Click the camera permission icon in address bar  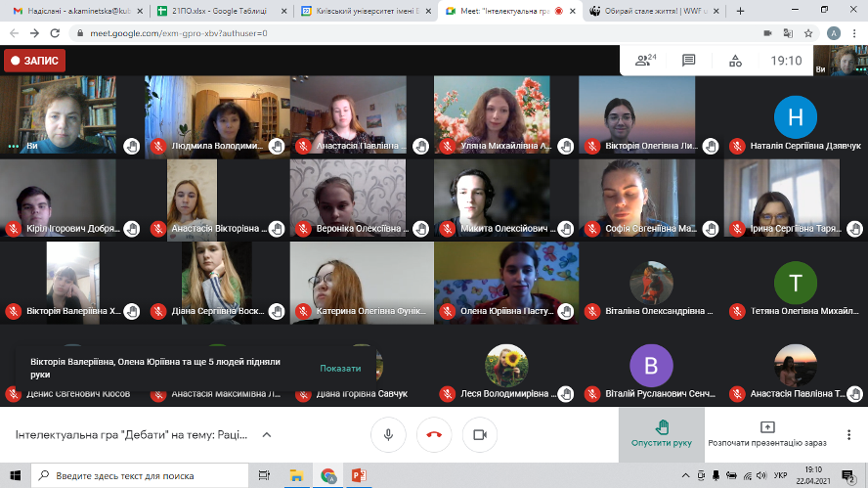(x=767, y=33)
